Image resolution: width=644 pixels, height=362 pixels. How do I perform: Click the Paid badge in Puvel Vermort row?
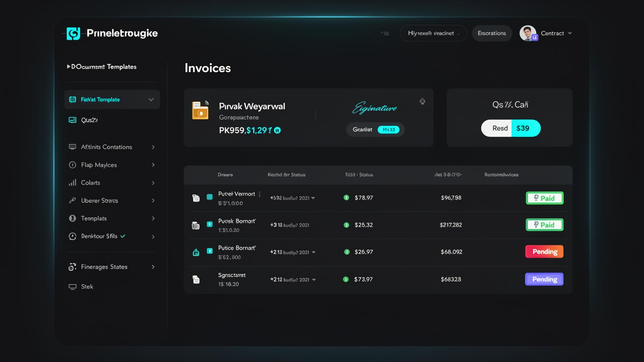pos(544,198)
